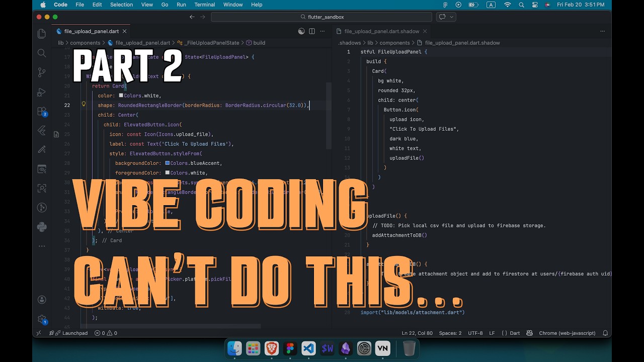Click the white swatch on foregroundColor line
The width and height of the screenshot is (644, 362).
tap(167, 173)
